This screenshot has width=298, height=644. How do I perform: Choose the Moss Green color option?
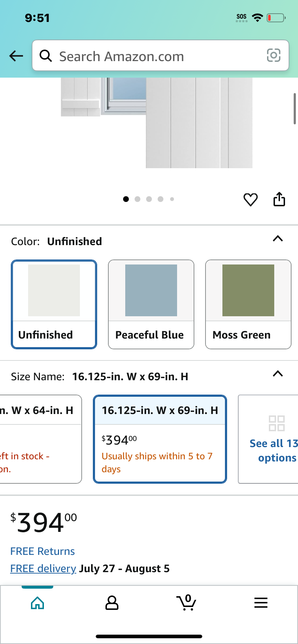tap(248, 304)
